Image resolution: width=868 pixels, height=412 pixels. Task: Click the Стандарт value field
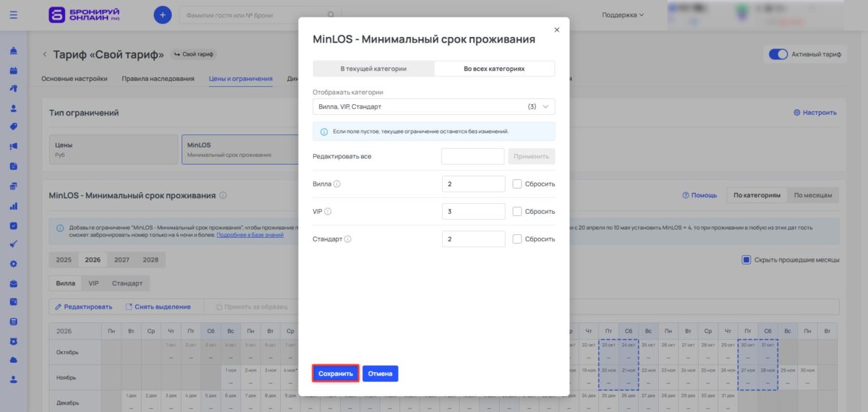pos(474,239)
